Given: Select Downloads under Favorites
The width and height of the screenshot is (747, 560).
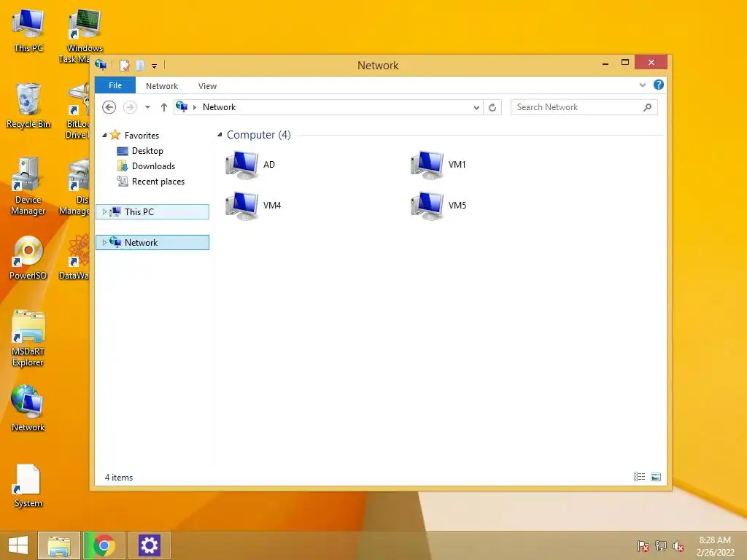Looking at the screenshot, I should (153, 166).
